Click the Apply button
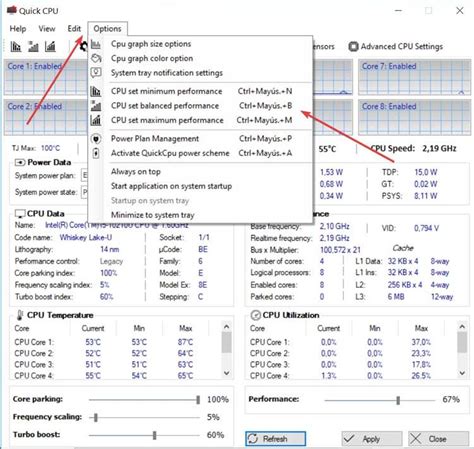The width and height of the screenshot is (474, 449). (372, 439)
